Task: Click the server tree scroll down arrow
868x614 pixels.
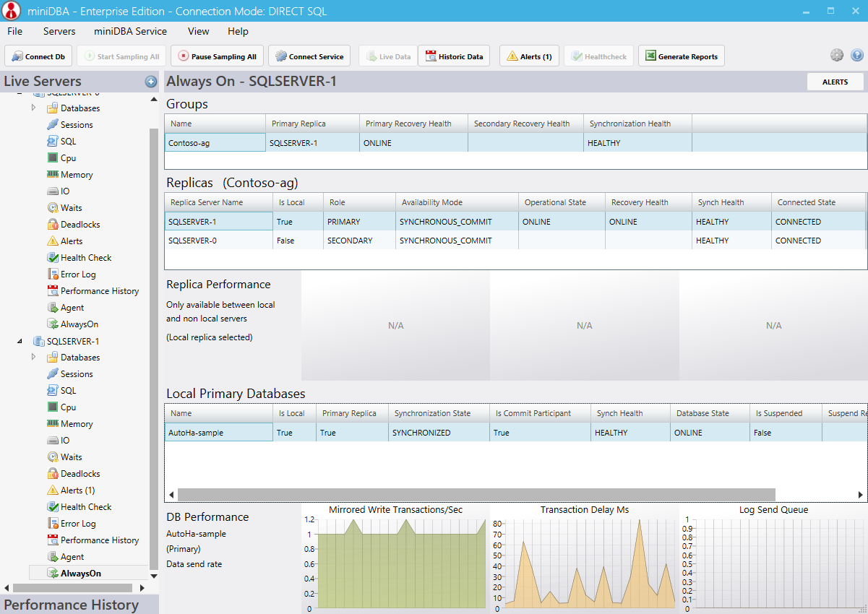Action: click(153, 576)
